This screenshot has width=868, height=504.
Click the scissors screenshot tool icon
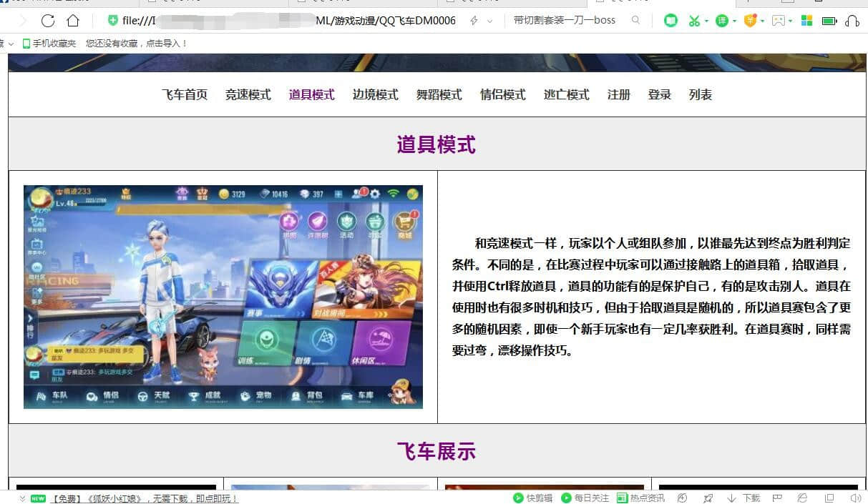(693, 21)
